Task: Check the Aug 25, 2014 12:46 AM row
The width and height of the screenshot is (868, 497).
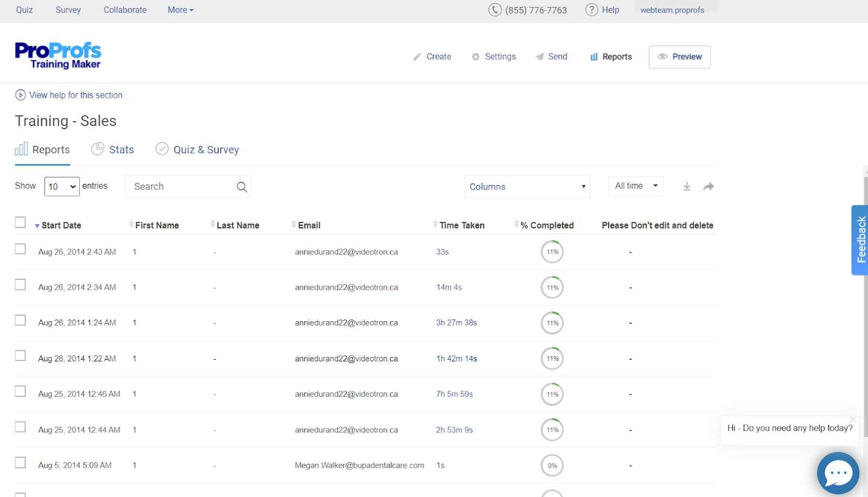Action: [20, 391]
